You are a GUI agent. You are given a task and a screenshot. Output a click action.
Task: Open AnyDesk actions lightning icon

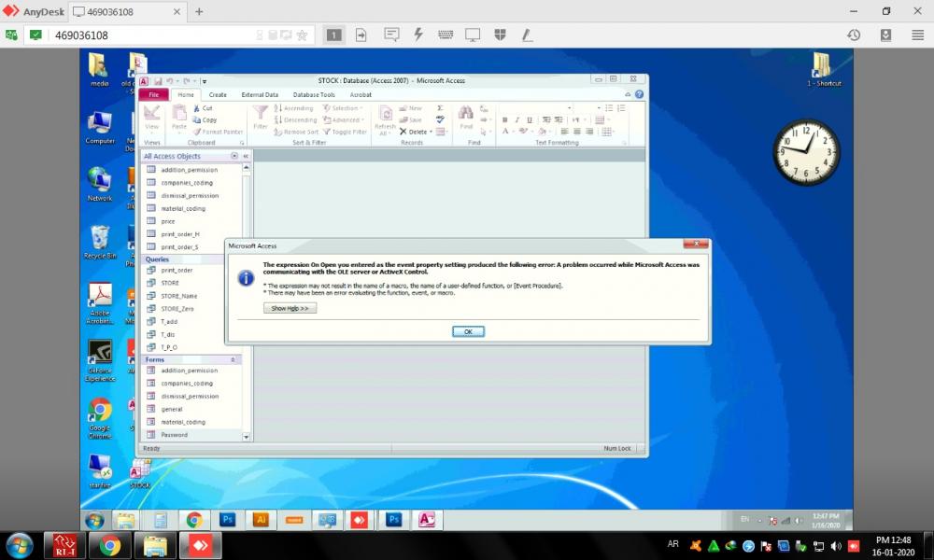pos(418,35)
